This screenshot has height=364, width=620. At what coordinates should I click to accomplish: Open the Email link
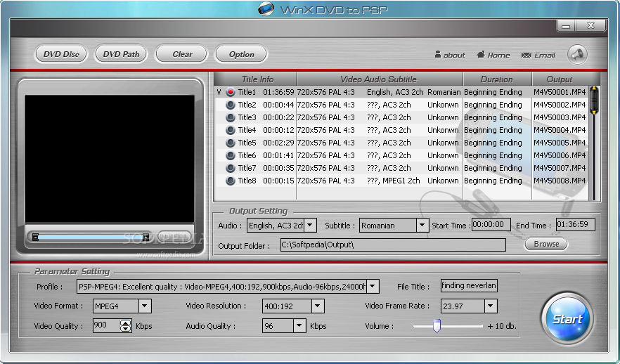click(538, 55)
